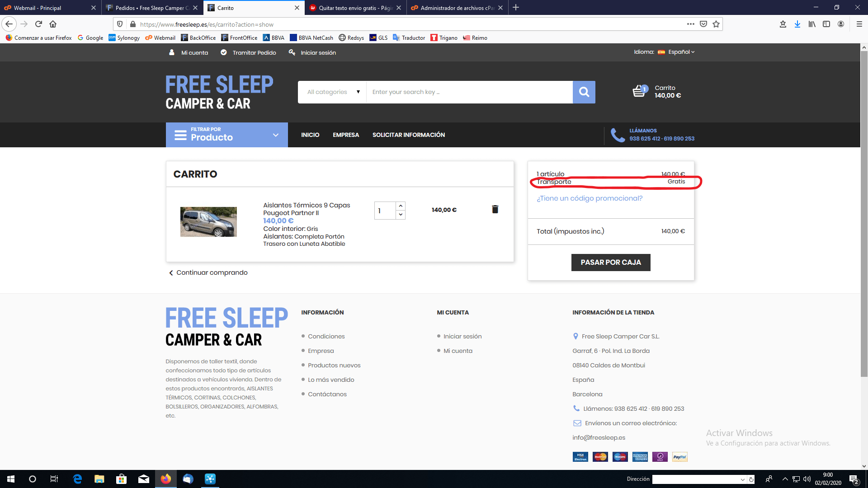Image resolution: width=868 pixels, height=488 pixels.
Task: Open Microsoft Edge from taskbar
Action: tap(77, 479)
